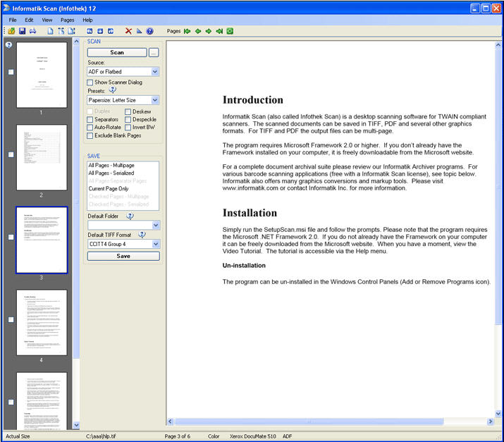This screenshot has height=442, width=504.
Task: Click the red X delete icon
Action: pyautogui.click(x=128, y=31)
